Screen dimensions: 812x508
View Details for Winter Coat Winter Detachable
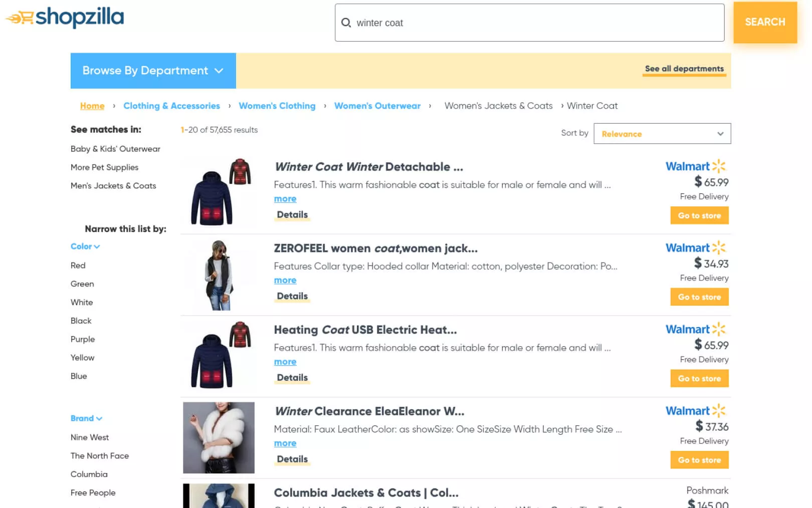coord(292,215)
